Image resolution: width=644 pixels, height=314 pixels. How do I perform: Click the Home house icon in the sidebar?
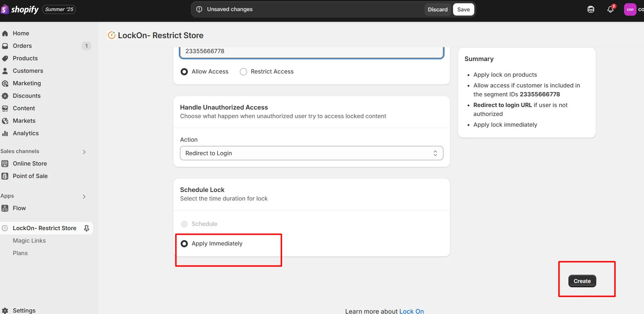tap(5, 34)
